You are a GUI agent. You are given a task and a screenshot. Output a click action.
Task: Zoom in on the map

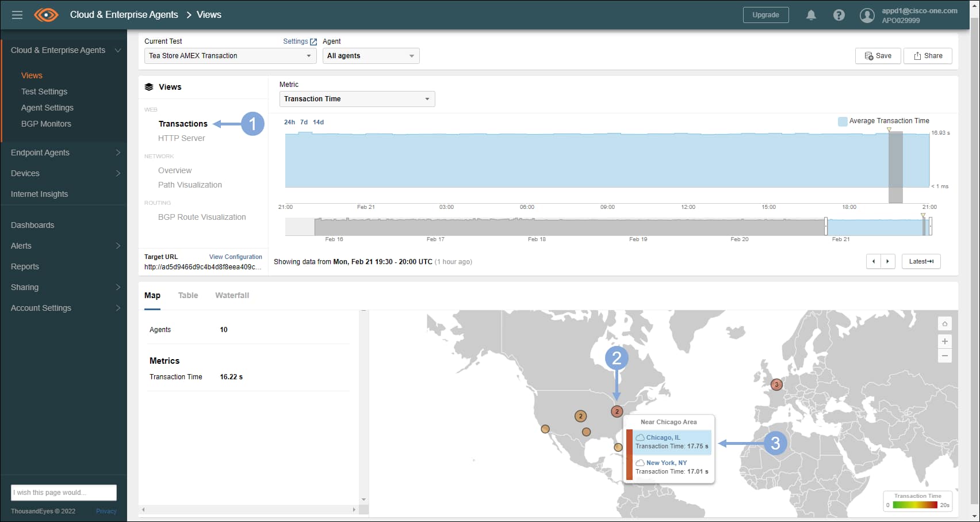pyautogui.click(x=944, y=341)
